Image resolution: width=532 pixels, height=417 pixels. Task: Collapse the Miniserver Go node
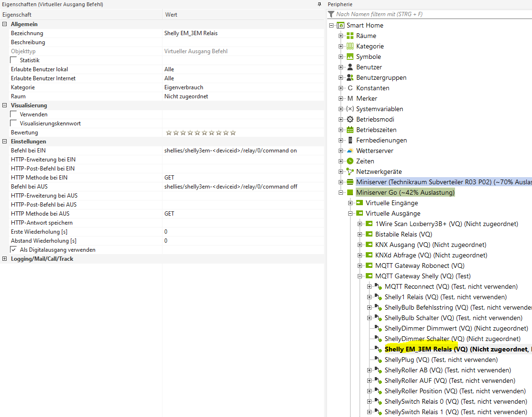(x=341, y=192)
